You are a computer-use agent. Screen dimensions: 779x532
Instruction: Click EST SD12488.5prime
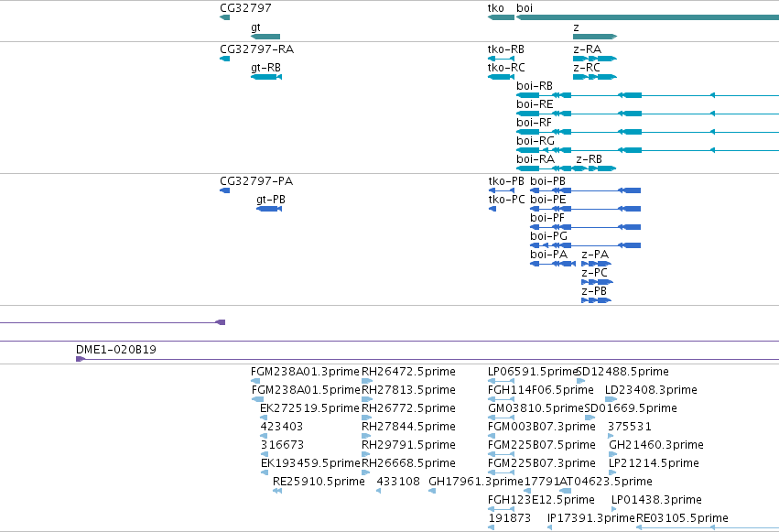click(x=580, y=381)
